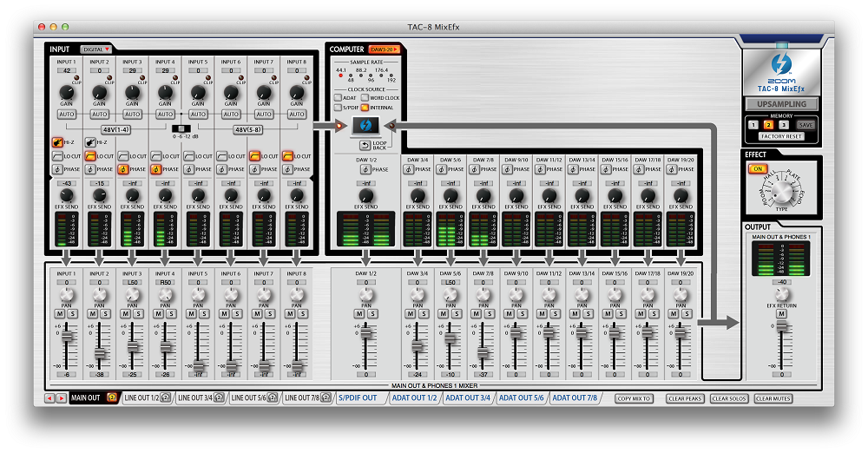Click headphone icon on Line Out 1/2 tab
The height and width of the screenshot is (453, 868).
click(x=164, y=398)
